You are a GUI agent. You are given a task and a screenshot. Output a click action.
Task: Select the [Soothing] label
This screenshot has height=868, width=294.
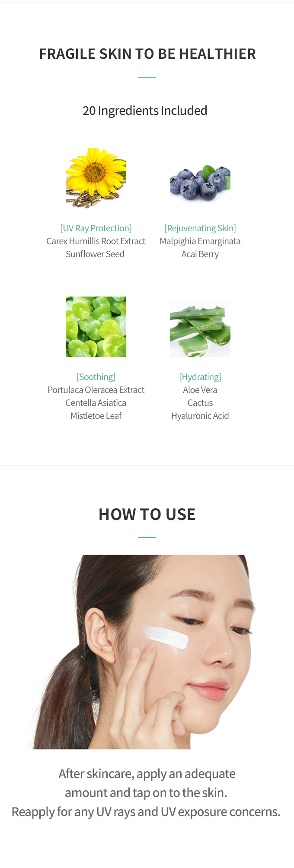[x=96, y=377]
